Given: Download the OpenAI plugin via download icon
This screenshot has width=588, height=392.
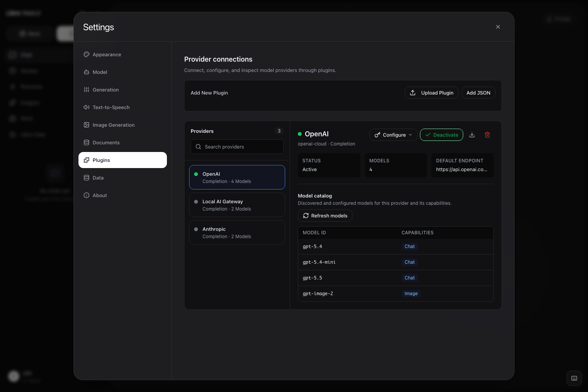Looking at the screenshot, I should 472,135.
